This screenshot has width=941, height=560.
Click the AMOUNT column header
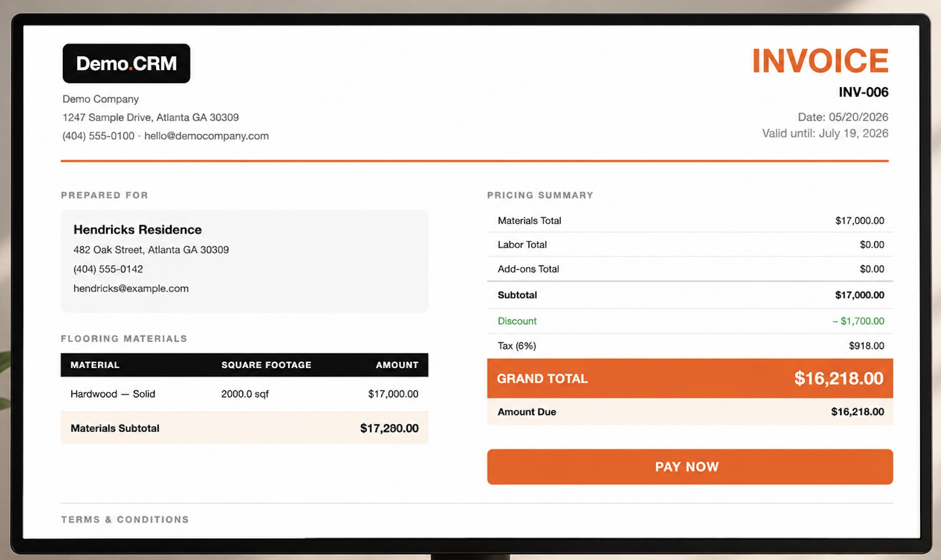(x=397, y=365)
